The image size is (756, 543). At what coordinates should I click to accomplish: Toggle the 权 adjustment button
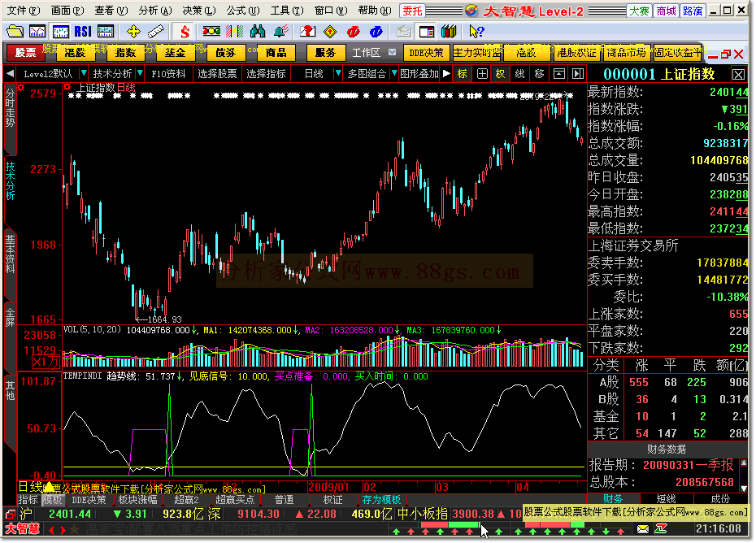coord(501,74)
